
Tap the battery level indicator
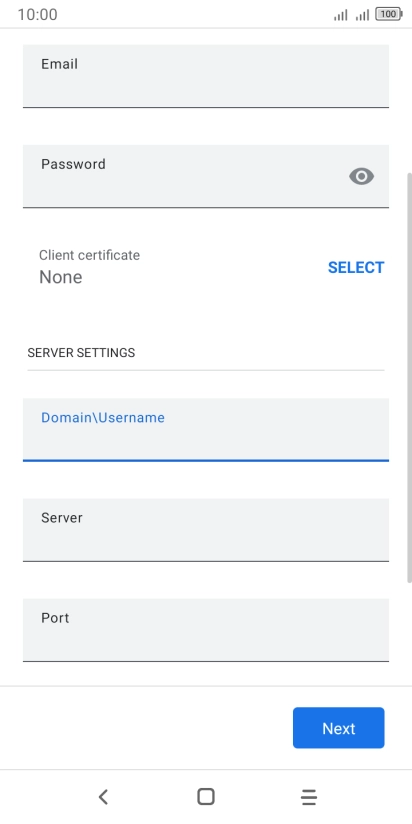click(x=389, y=15)
